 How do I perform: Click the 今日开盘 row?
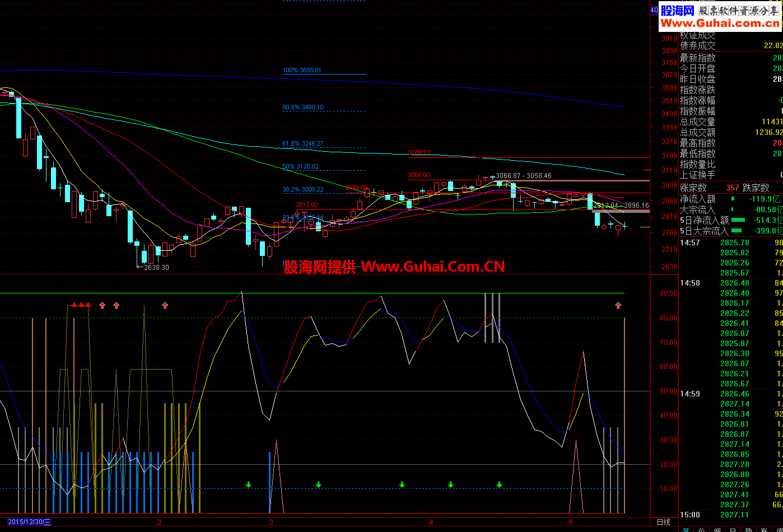731,68
